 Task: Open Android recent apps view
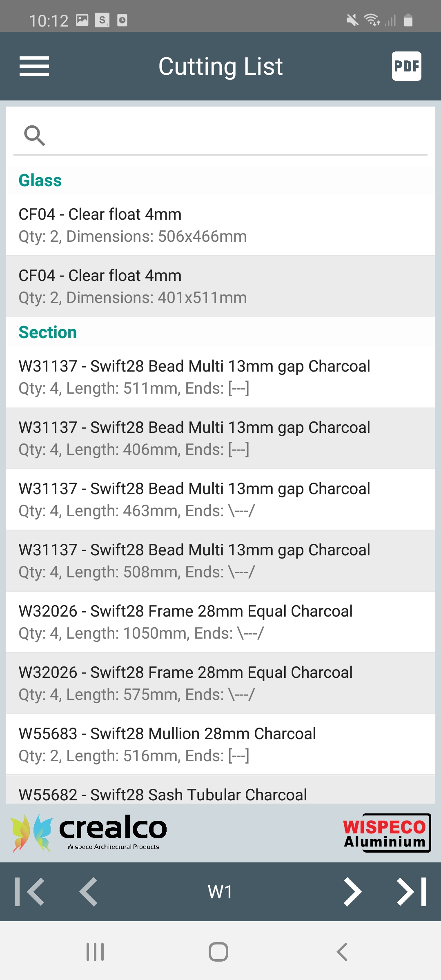coord(95,952)
